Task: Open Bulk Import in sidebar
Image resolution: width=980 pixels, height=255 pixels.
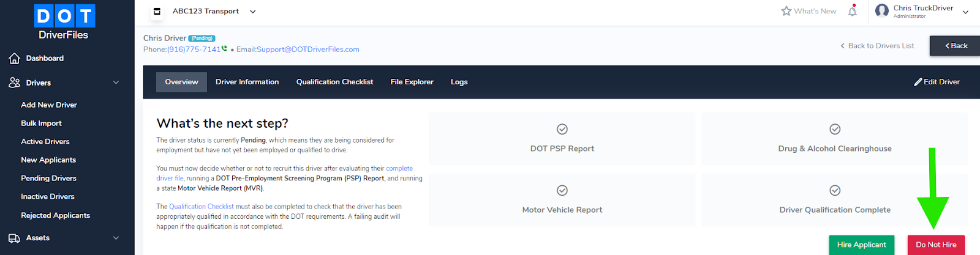Action: [42, 124]
